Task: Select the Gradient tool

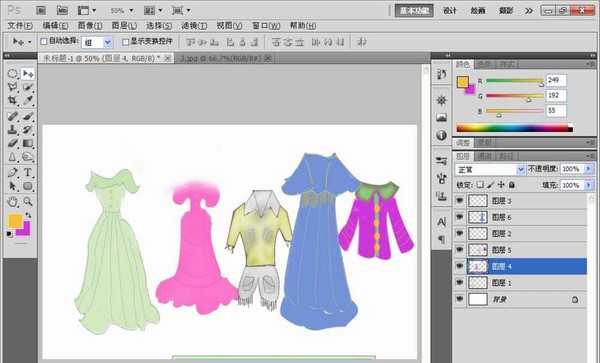Action: coord(28,143)
